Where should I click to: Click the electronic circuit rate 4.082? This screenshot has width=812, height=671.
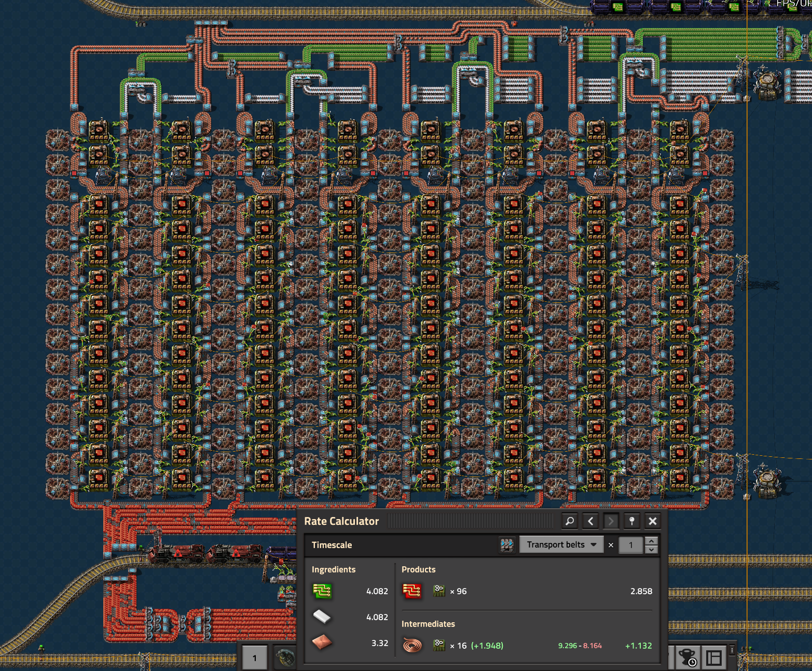pos(377,591)
